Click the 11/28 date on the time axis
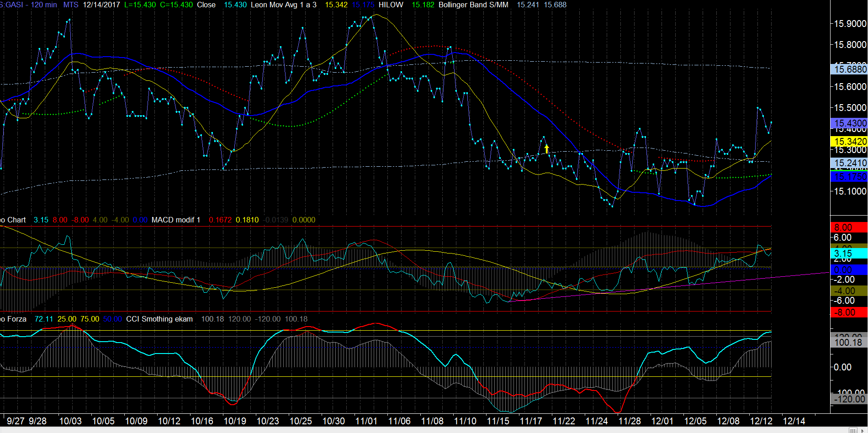The width and height of the screenshot is (868, 433). point(630,421)
